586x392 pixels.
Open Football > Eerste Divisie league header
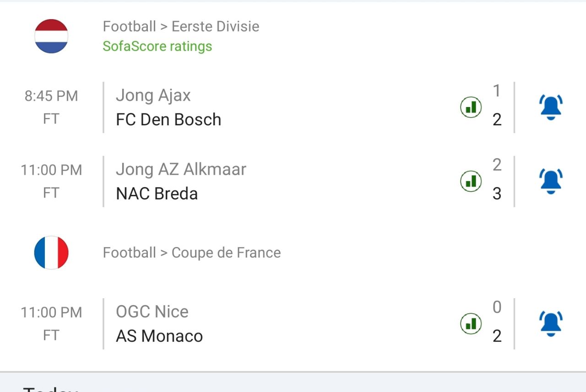(x=181, y=27)
